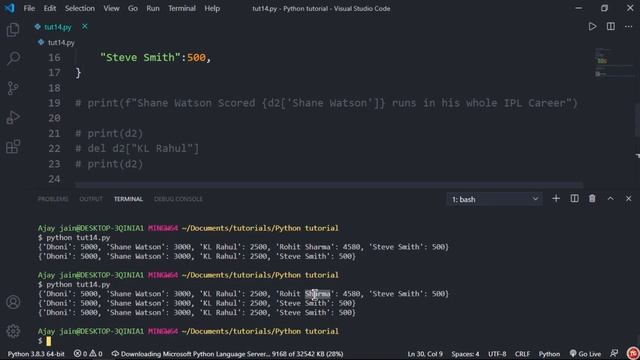This screenshot has height=360, width=640.
Task: Run Python file with play icon
Action: coord(592,27)
